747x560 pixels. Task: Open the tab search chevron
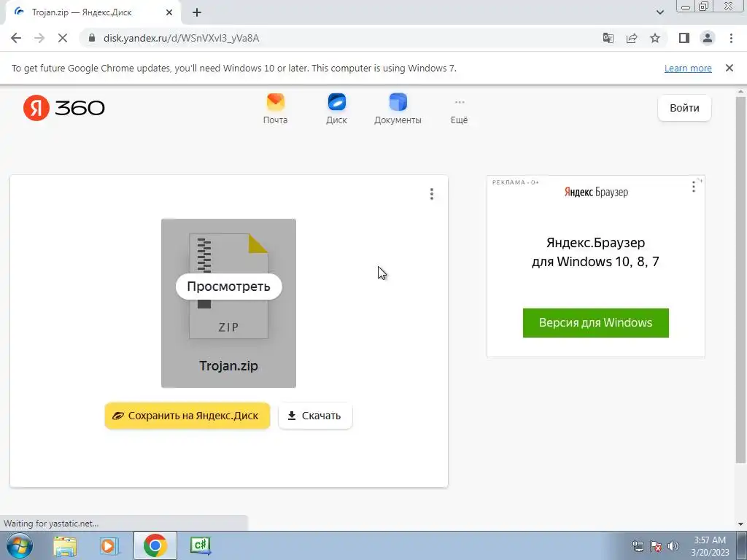[659, 12]
